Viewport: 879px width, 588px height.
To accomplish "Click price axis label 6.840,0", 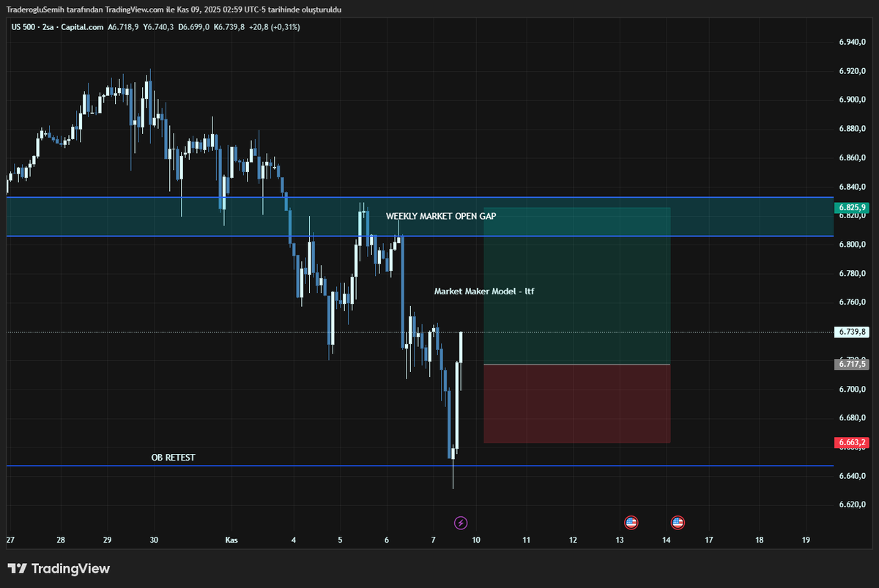I will [853, 187].
